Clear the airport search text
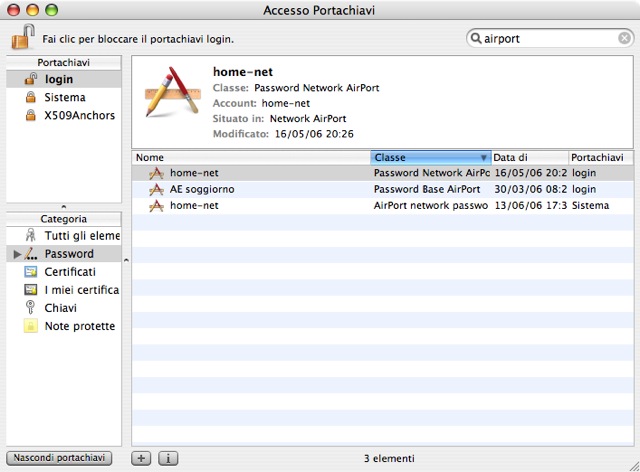640x472 pixels. 624,38
